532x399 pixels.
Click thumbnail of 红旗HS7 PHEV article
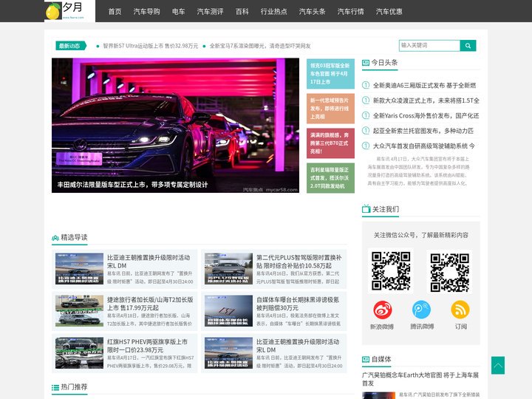tap(79, 353)
